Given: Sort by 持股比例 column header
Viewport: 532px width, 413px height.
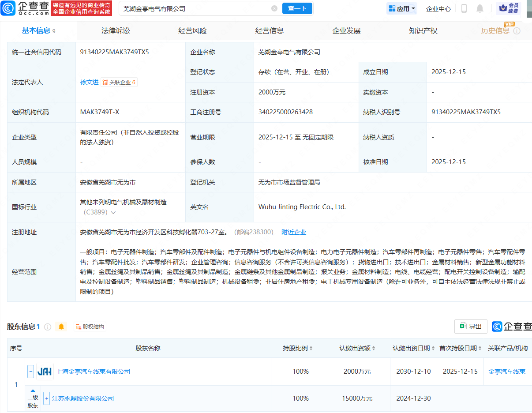Looking at the screenshot, I should pos(298,348).
